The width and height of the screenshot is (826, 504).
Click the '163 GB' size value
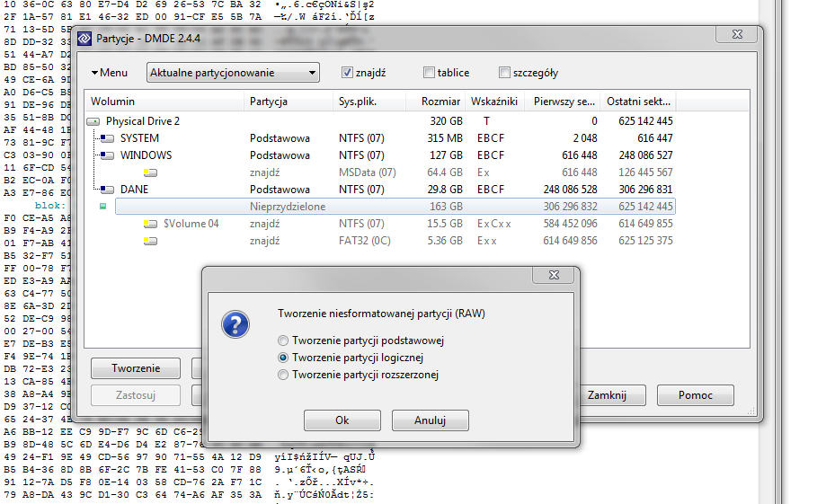[x=446, y=207]
